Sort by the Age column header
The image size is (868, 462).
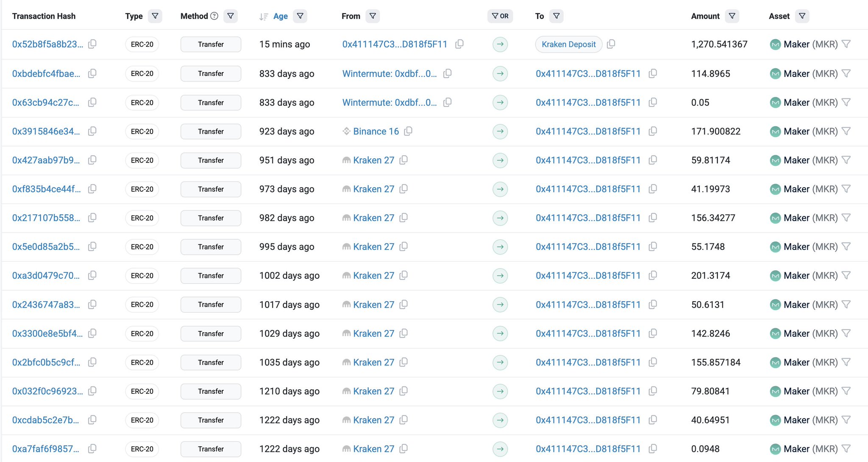[x=280, y=16]
